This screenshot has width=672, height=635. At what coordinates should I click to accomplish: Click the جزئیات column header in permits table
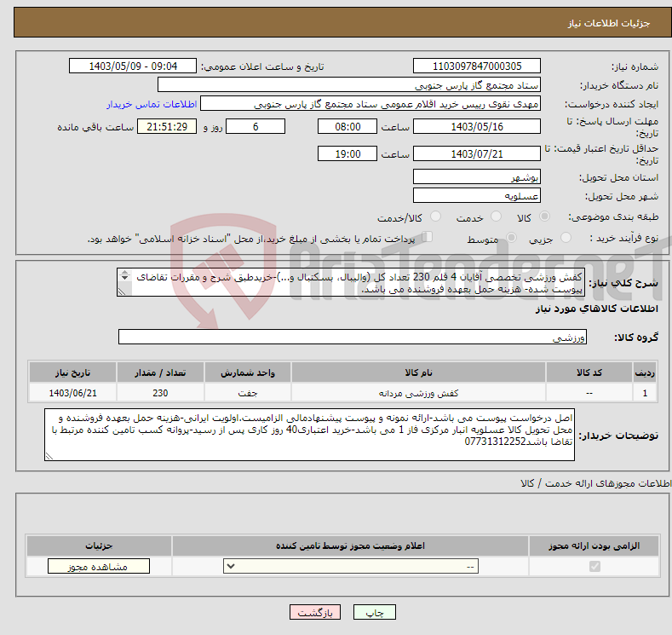99,546
